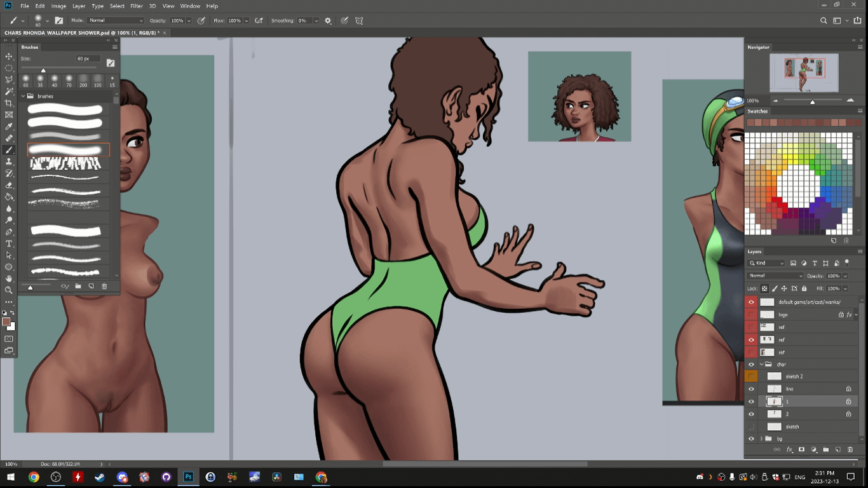Select the Move tool

[x=9, y=57]
